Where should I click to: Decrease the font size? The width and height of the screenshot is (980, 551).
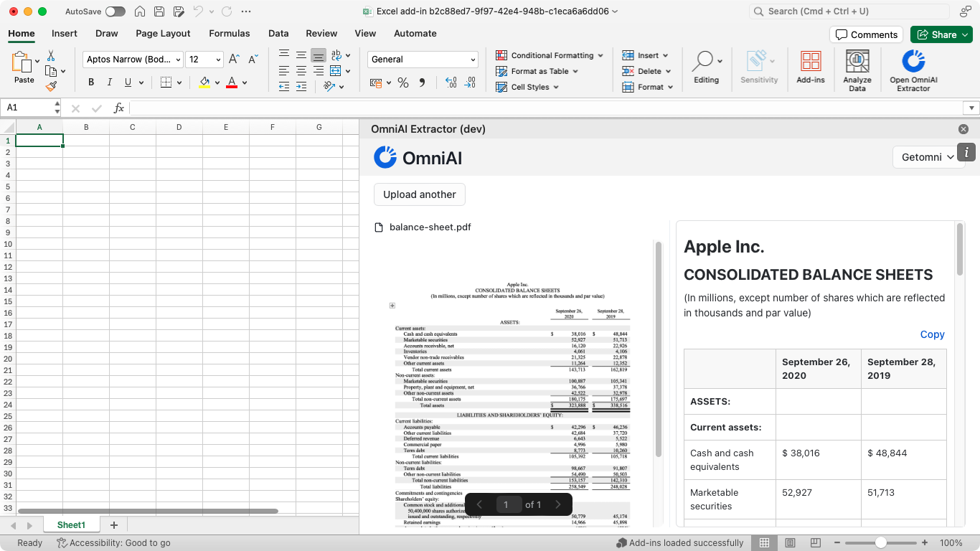click(x=253, y=60)
